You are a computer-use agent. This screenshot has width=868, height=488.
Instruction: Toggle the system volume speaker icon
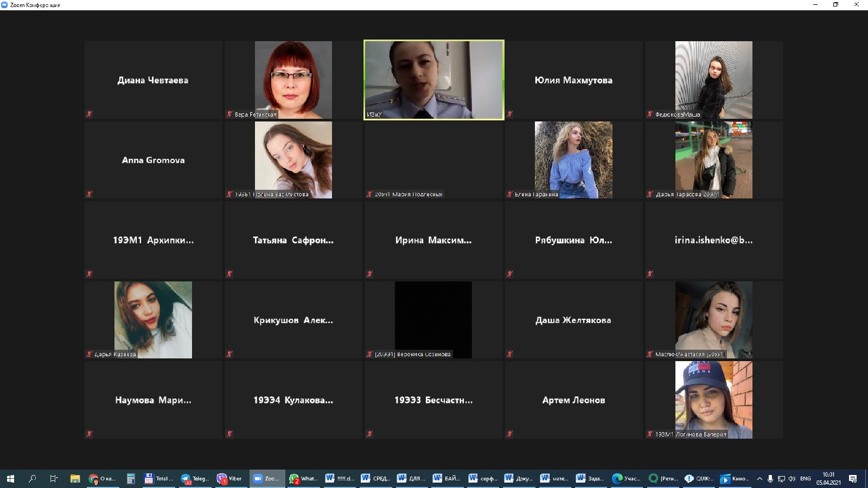[x=792, y=478]
